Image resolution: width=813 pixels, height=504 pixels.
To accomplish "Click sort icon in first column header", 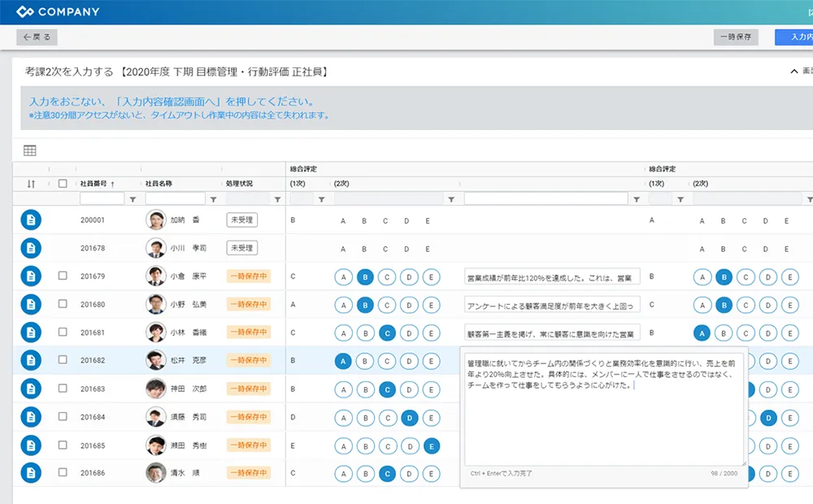I will click(31, 184).
